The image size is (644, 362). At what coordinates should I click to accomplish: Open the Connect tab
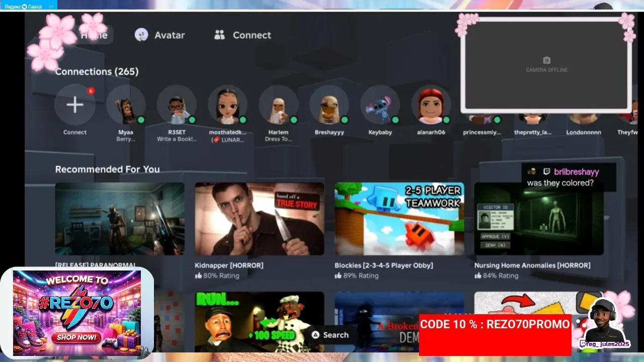point(243,35)
